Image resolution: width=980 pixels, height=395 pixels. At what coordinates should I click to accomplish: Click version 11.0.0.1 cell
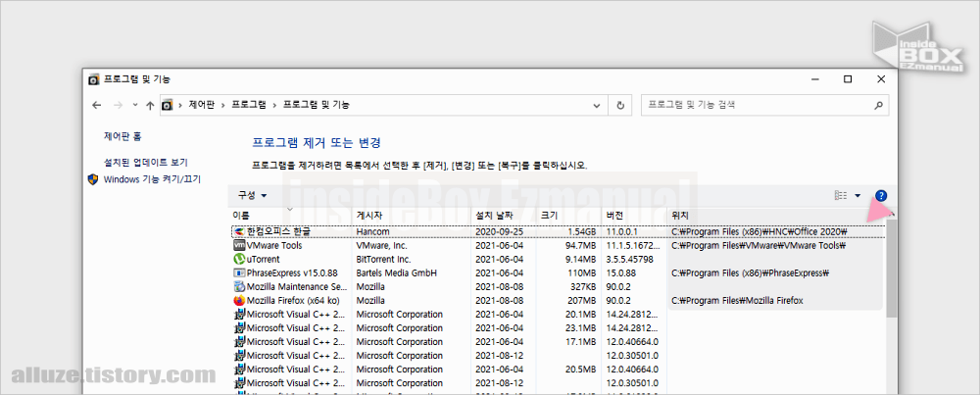(x=622, y=232)
